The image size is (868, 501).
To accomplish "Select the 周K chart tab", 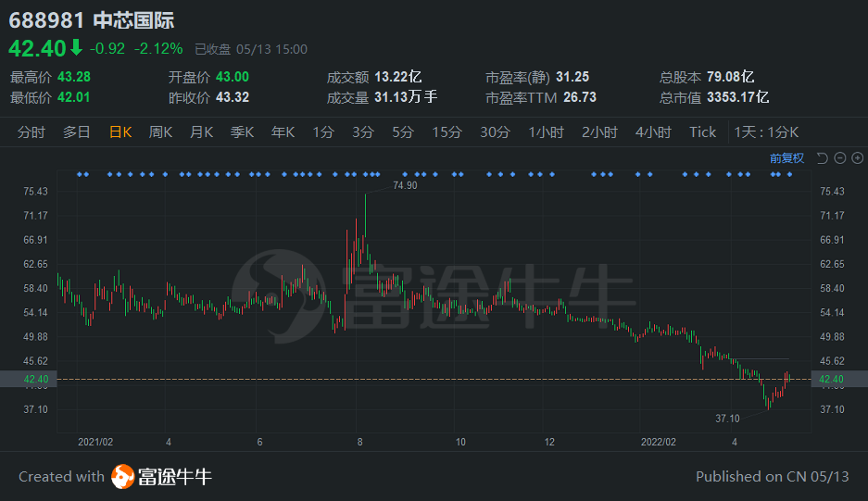I will (x=160, y=132).
